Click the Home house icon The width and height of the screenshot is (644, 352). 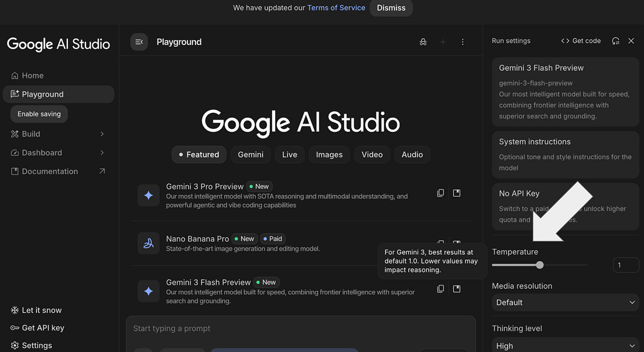pos(15,76)
